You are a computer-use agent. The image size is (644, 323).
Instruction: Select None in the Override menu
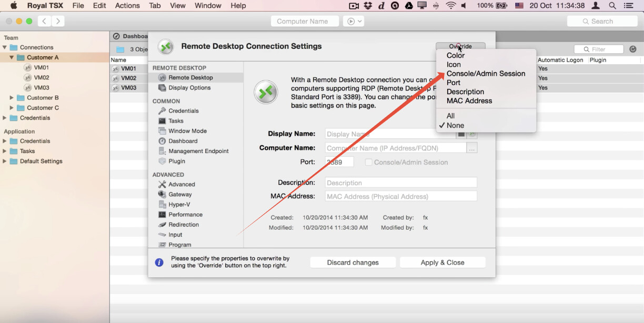tap(455, 125)
